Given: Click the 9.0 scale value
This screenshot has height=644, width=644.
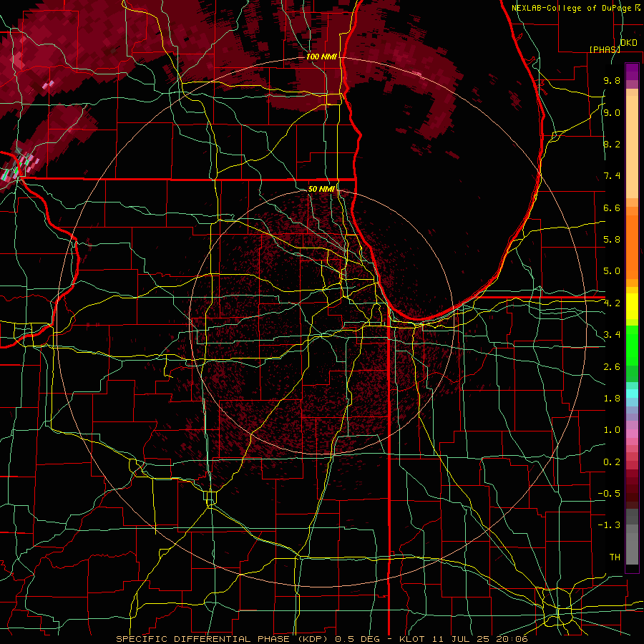Looking at the screenshot, I should point(612,112).
